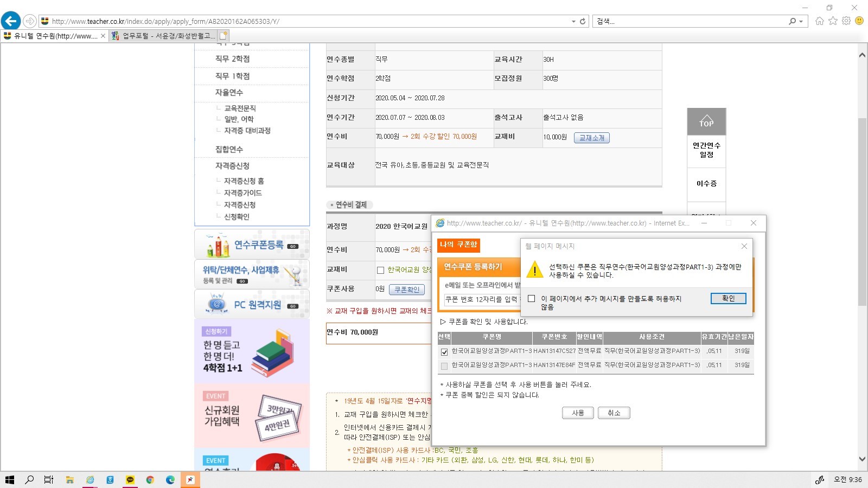Select the 유니텔 연수원 browser tab
The width and height of the screenshot is (868, 488).
click(54, 36)
